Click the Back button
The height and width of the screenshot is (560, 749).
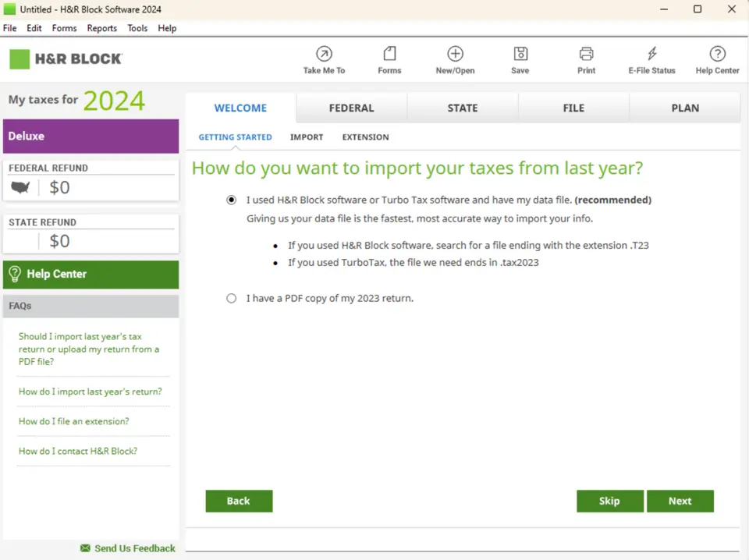(239, 501)
